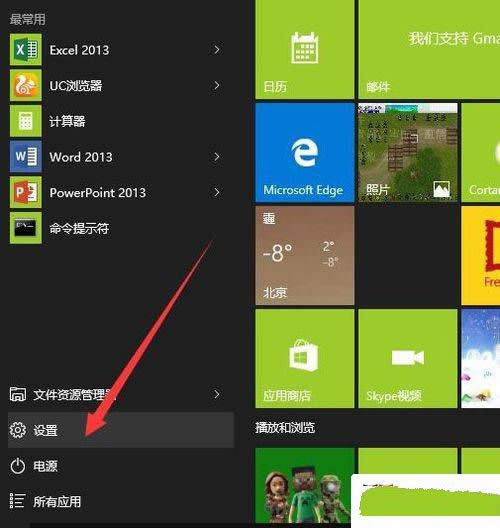Image resolution: width=500 pixels, height=528 pixels.
Task: Expand the PowerPoint 2013 jump list arrow
Action: tap(217, 192)
